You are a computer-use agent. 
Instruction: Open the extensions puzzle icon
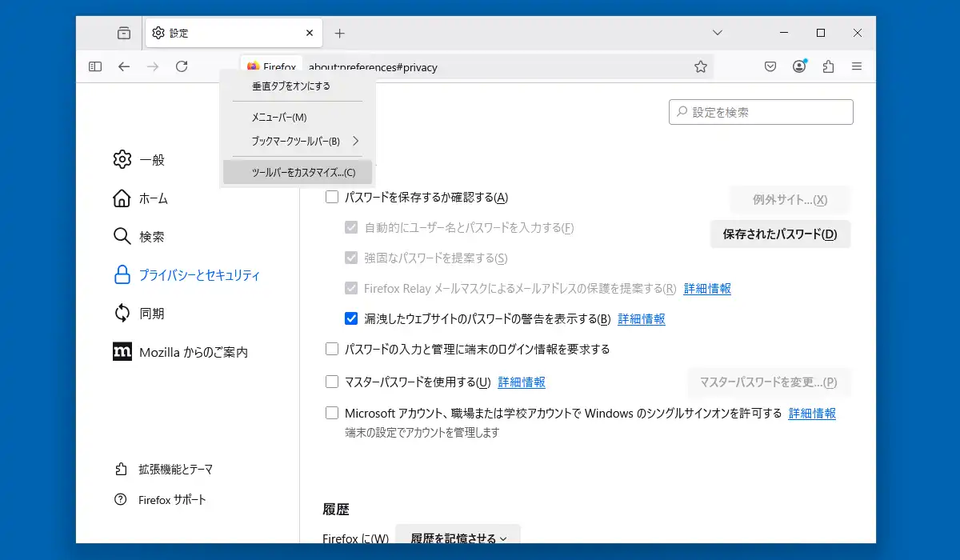click(x=828, y=66)
